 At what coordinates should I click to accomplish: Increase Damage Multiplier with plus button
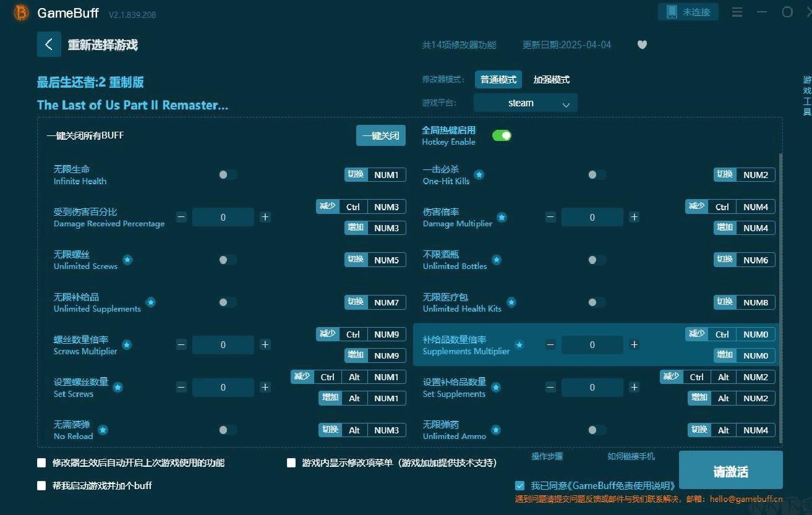[x=634, y=217]
